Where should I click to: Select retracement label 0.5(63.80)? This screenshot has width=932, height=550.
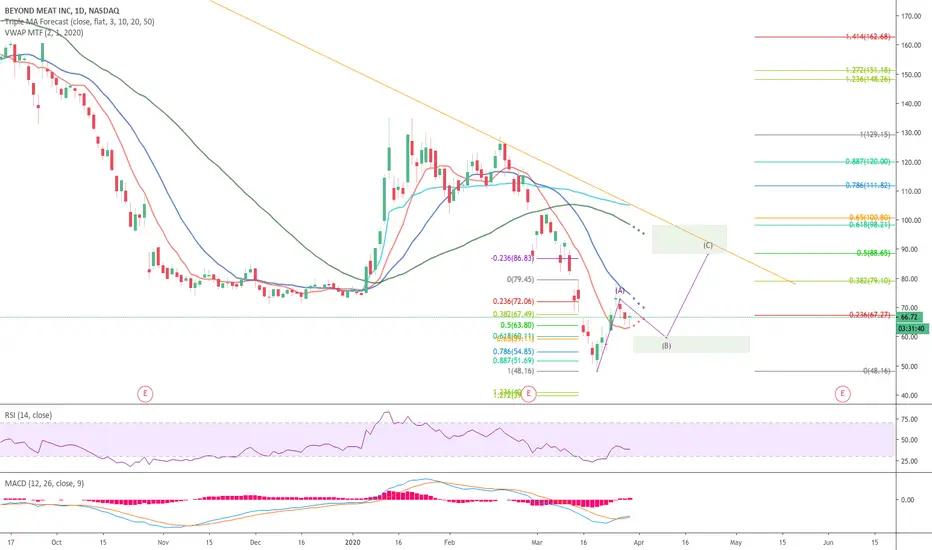coord(517,325)
